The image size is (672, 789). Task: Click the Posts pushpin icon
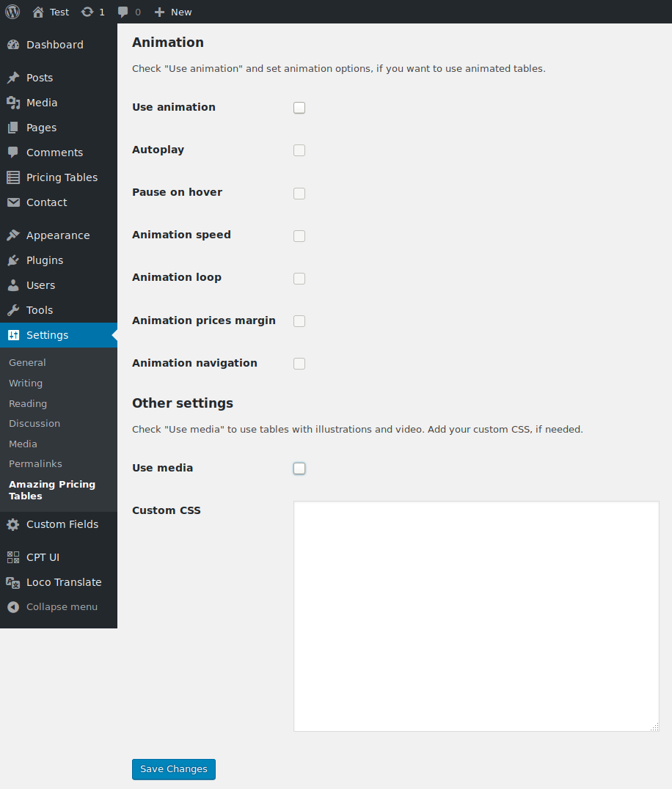tap(14, 78)
